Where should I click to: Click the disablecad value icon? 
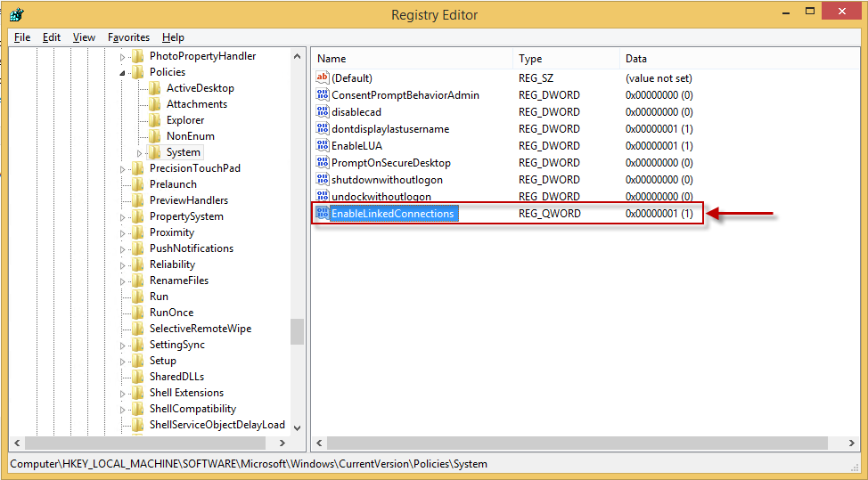coord(323,111)
